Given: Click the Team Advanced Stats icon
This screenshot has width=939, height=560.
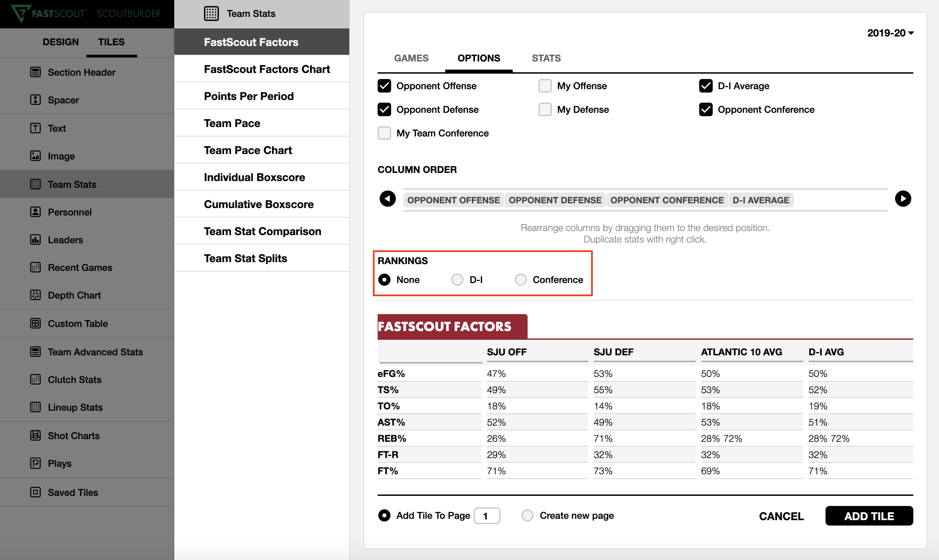Looking at the screenshot, I should 35,352.
